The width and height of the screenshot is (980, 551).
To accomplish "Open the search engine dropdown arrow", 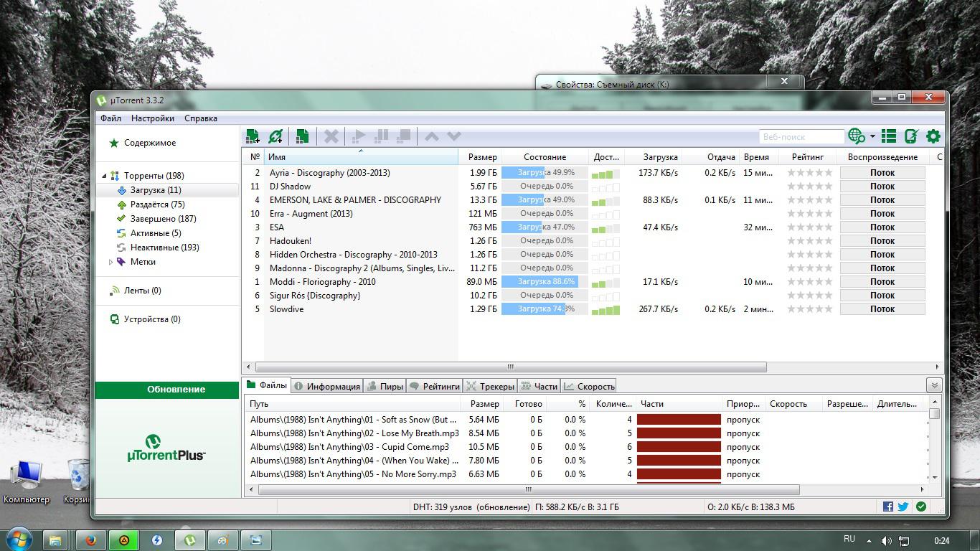I will [872, 136].
